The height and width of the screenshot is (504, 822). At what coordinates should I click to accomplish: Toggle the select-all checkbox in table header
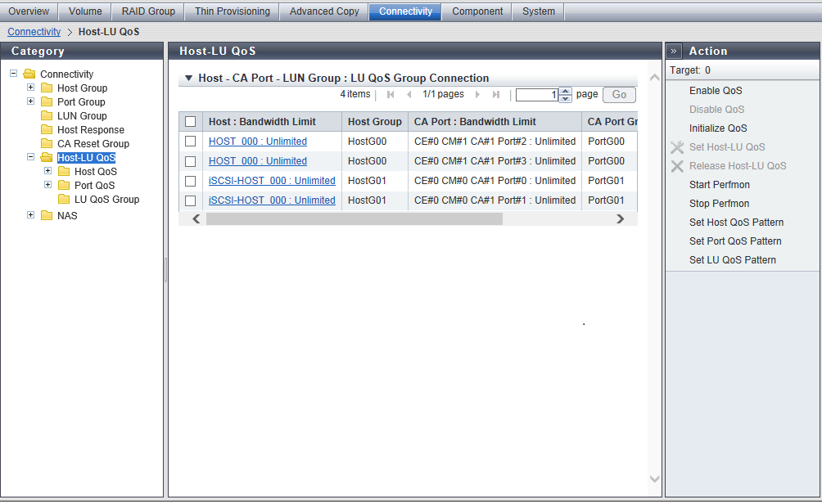point(191,122)
